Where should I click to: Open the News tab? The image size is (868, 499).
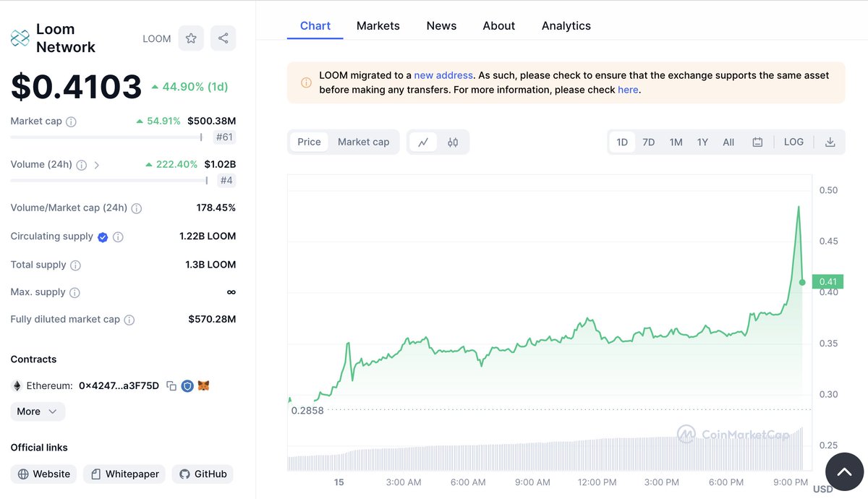click(x=441, y=26)
